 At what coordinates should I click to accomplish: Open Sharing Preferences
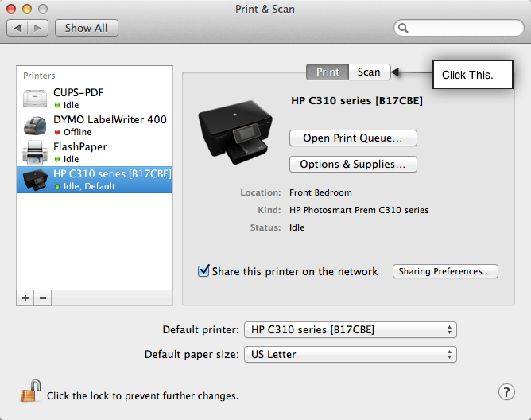[445, 271]
